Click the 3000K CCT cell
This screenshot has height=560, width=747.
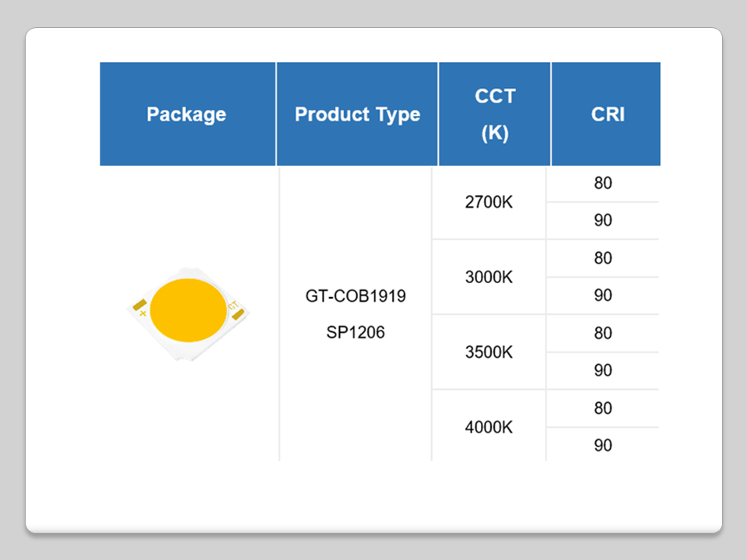[489, 278]
